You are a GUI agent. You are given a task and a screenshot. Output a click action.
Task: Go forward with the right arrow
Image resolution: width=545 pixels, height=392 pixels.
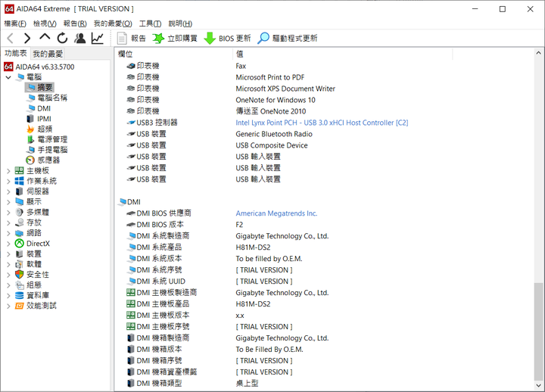[x=27, y=38]
